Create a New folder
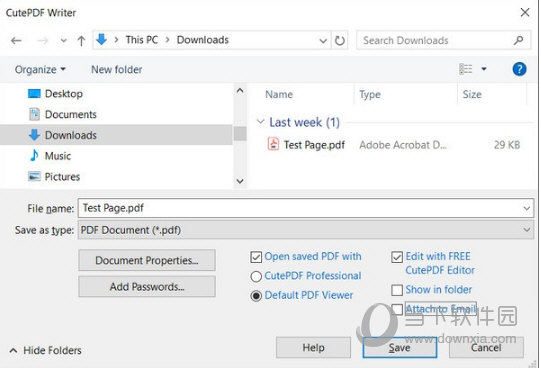 point(117,69)
